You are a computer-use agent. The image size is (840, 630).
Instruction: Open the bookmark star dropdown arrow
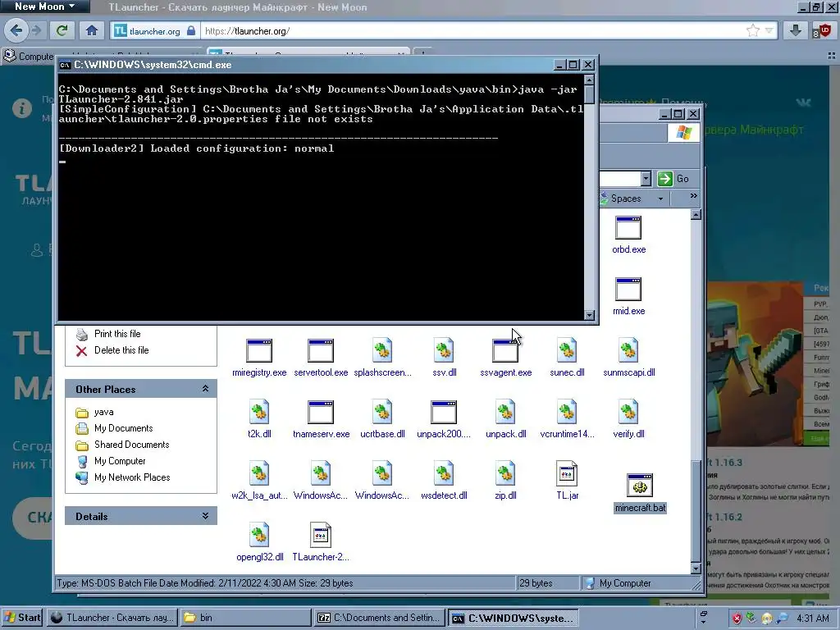(x=769, y=30)
